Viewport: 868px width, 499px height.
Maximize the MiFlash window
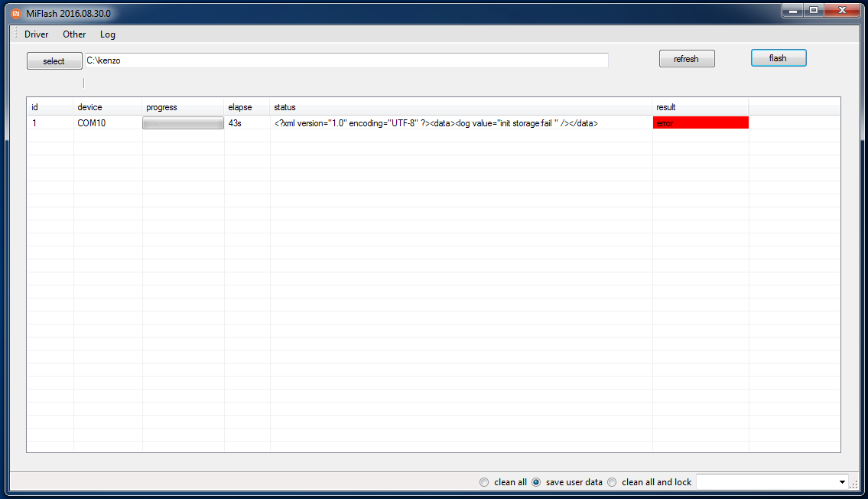coord(814,10)
